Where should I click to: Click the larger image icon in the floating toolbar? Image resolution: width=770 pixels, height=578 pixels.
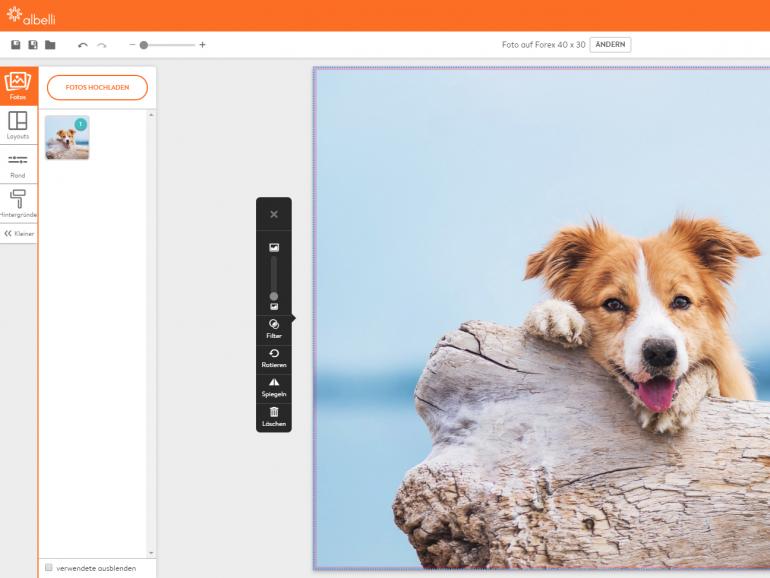pos(274,248)
